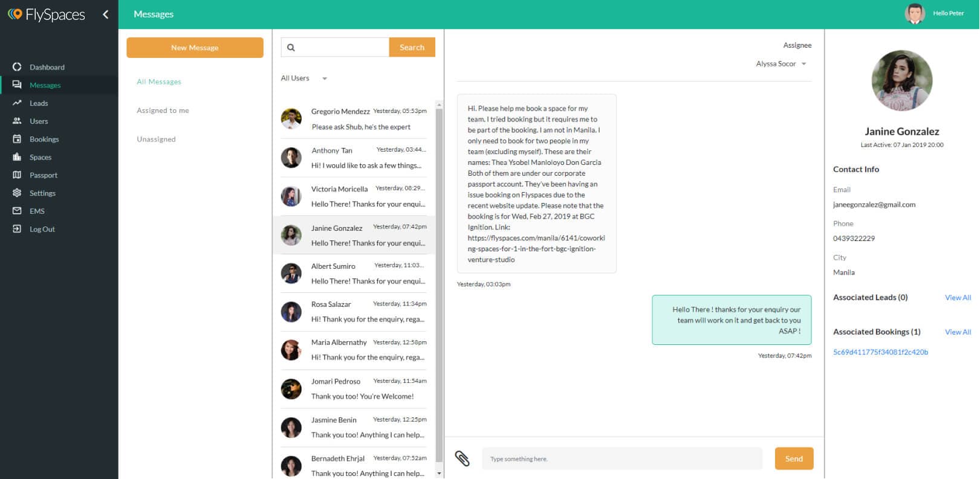Click the conversation list scrollbar
980x479 pixels.
[x=439, y=272]
